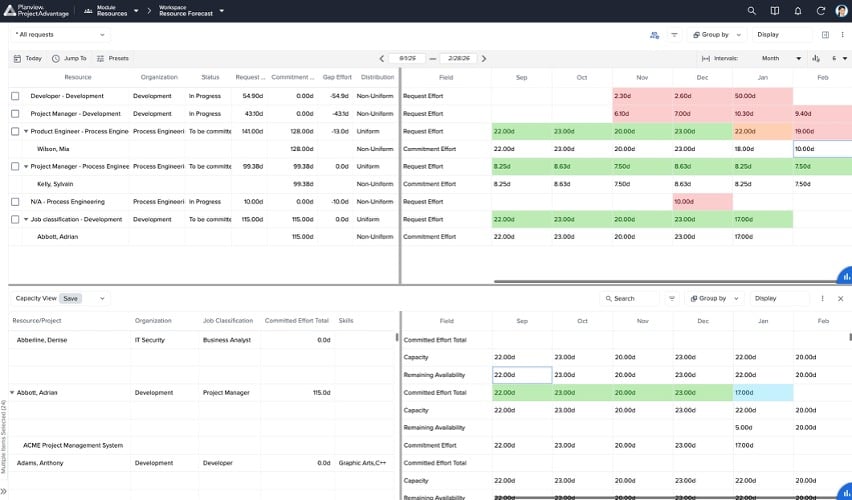852x500 pixels.
Task: Open the user profile avatar
Action: 841,11
